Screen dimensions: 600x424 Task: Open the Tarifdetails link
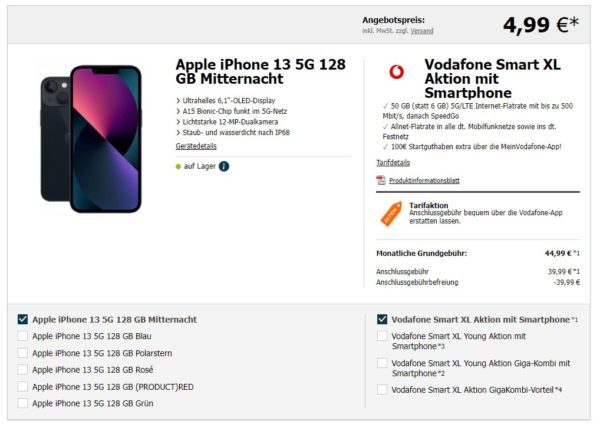point(393,163)
